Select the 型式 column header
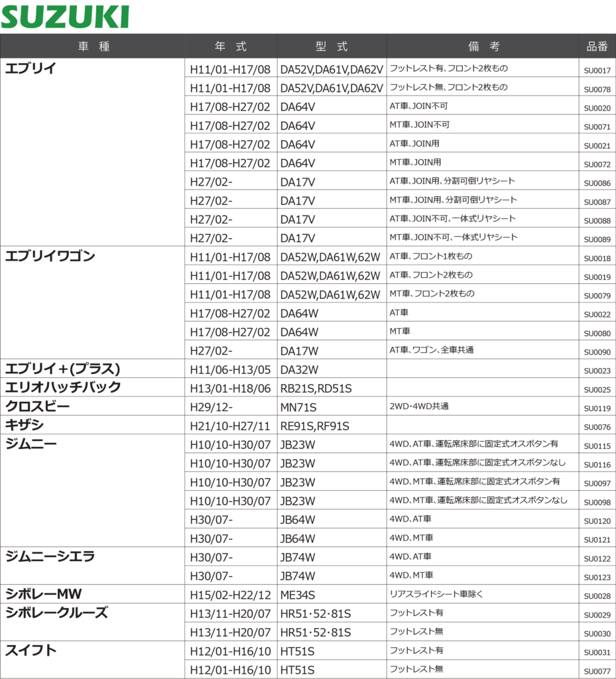The image size is (616, 679). coord(332,46)
